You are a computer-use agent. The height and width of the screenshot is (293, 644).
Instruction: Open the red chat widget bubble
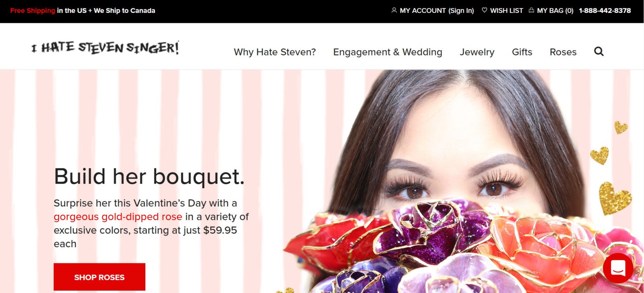pyautogui.click(x=618, y=268)
